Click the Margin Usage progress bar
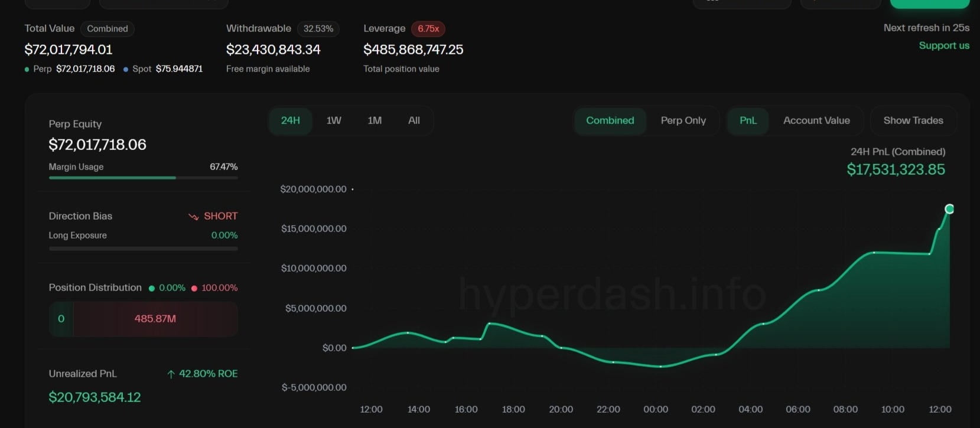Screen dimensions: 980x428 (143, 178)
